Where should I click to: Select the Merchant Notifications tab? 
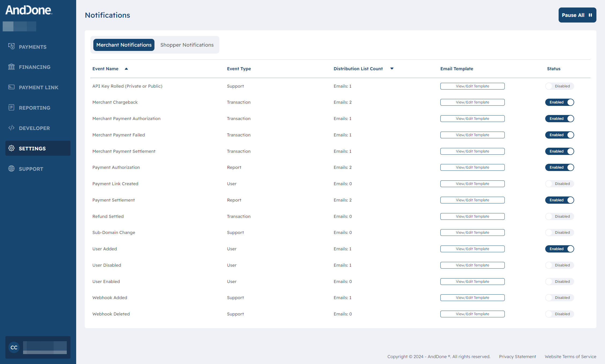pyautogui.click(x=124, y=44)
